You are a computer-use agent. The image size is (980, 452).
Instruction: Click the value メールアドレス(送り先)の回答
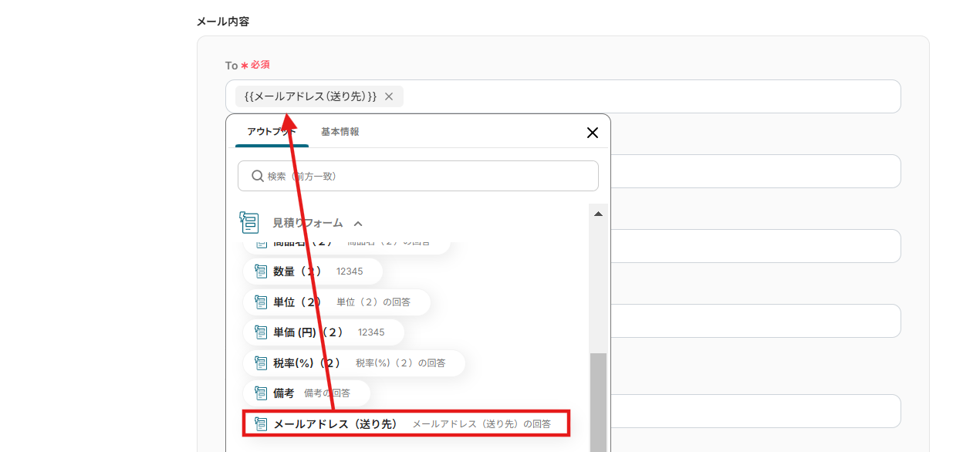coord(482,423)
